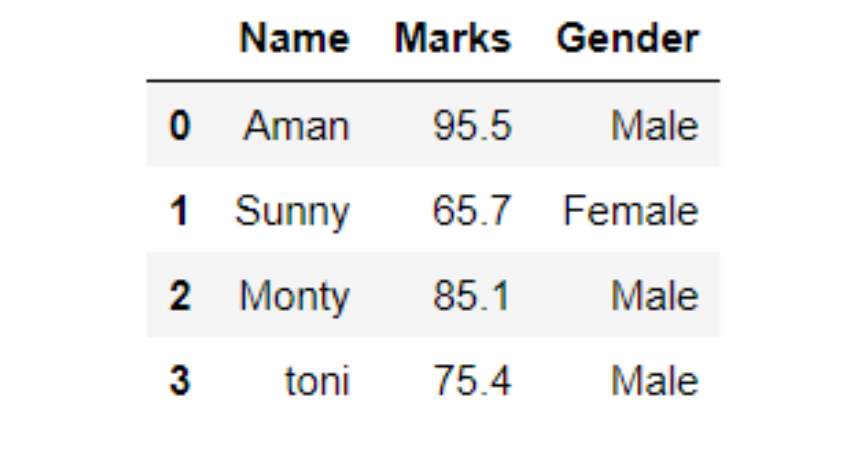Select the marks value 75.4
The height and width of the screenshot is (457, 867).
pos(472,381)
